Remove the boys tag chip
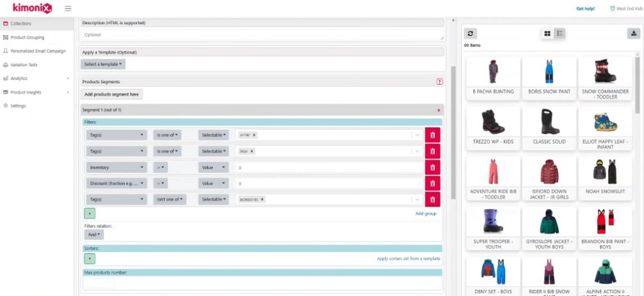Screen dimensions: 644x296 252,151
